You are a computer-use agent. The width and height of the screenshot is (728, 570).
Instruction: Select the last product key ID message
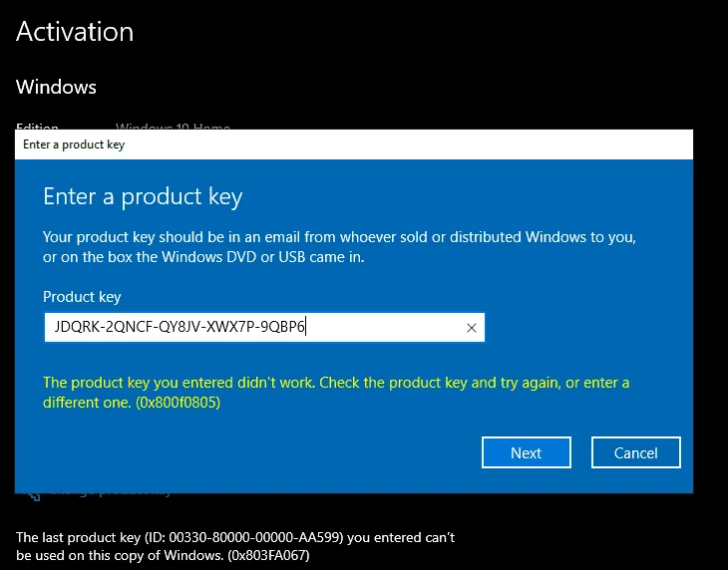tap(235, 546)
